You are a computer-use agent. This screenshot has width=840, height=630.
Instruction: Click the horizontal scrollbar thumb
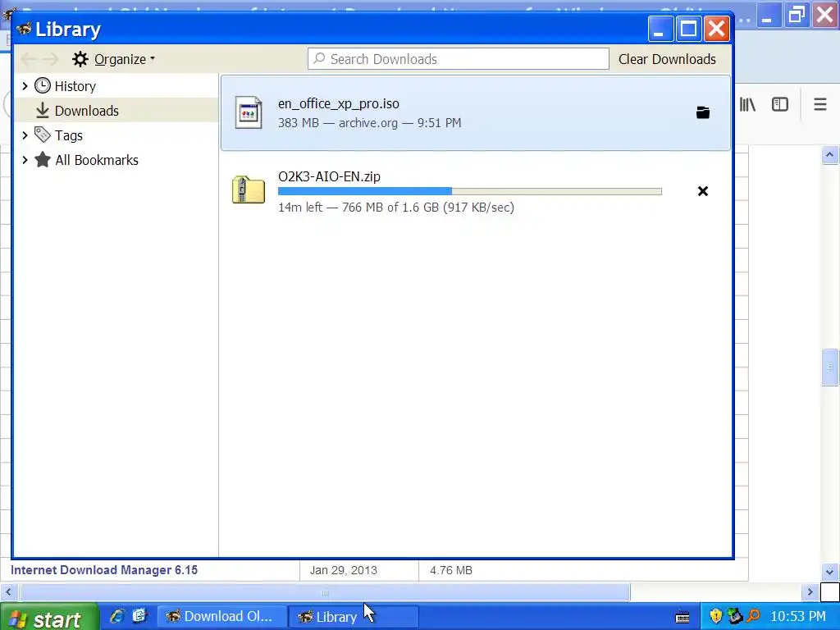[325, 592]
